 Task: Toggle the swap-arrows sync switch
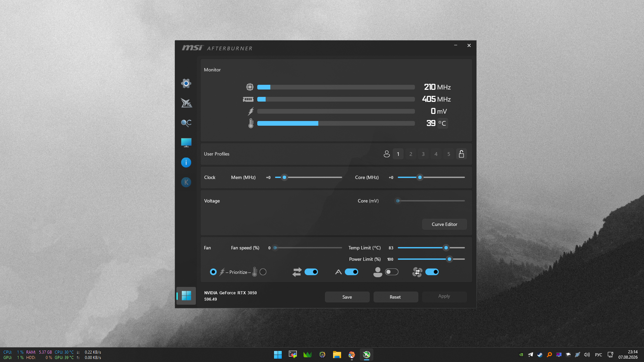pos(311,272)
